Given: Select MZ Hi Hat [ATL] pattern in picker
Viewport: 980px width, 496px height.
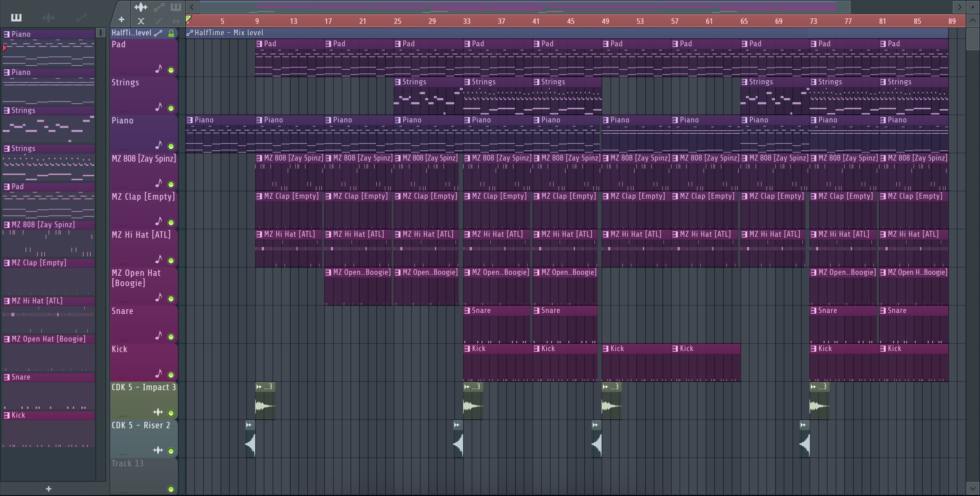Looking at the screenshot, I should tap(49, 301).
